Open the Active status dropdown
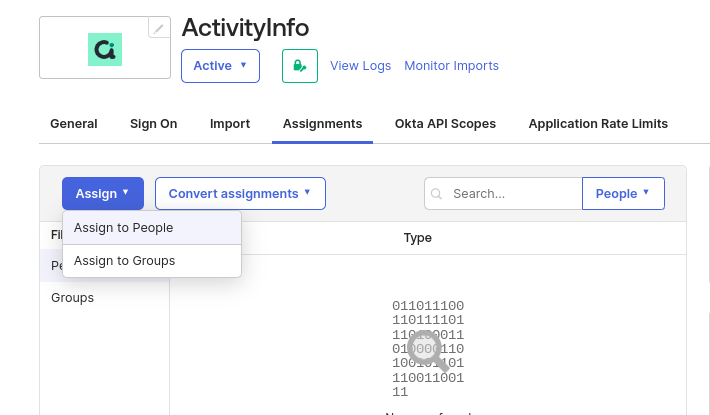Screen dimensions: 710x415 click(x=221, y=66)
